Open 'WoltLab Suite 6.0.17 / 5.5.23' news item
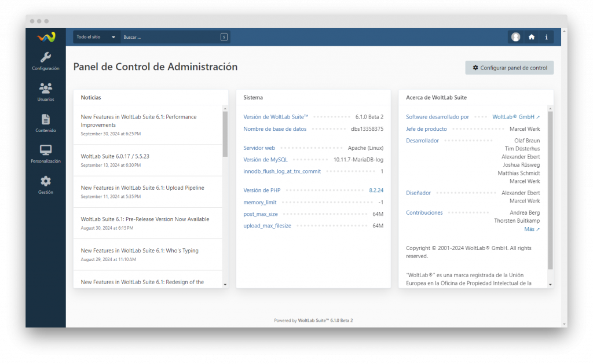Image resolution: width=593 pixels, height=364 pixels. tap(115, 156)
